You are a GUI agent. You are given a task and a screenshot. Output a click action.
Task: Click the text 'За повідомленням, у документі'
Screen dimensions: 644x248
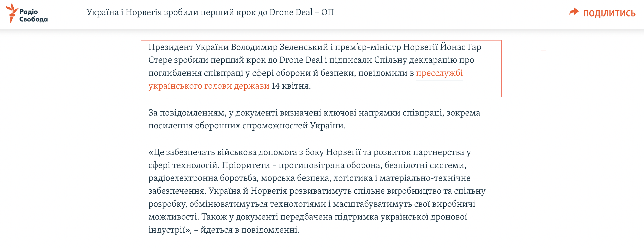coord(213,113)
